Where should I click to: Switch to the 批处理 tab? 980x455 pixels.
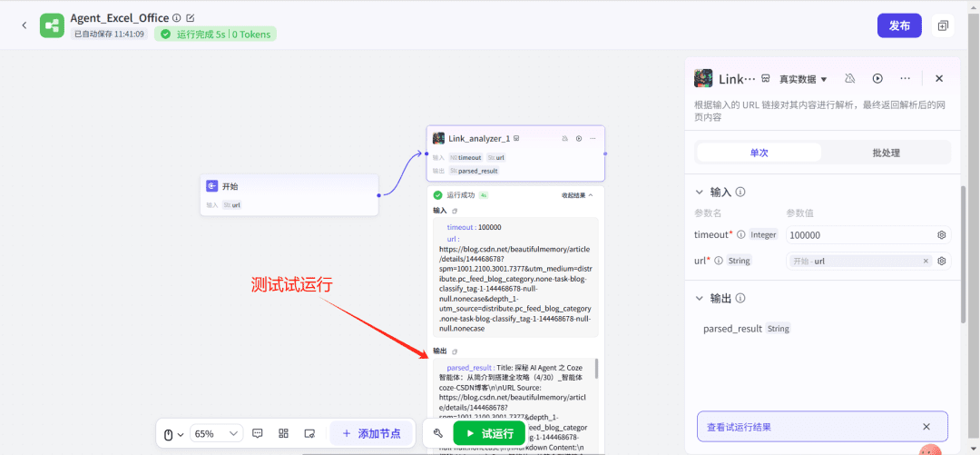[886, 153]
